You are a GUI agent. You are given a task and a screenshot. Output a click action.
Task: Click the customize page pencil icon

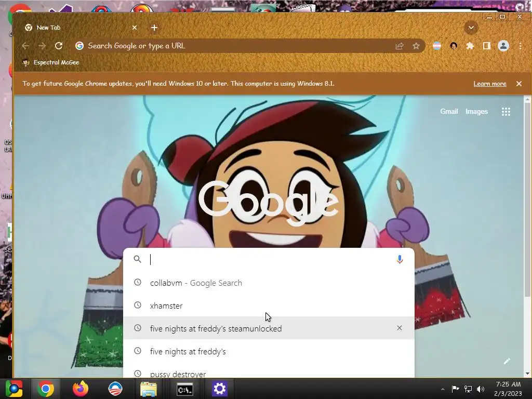pos(507,362)
